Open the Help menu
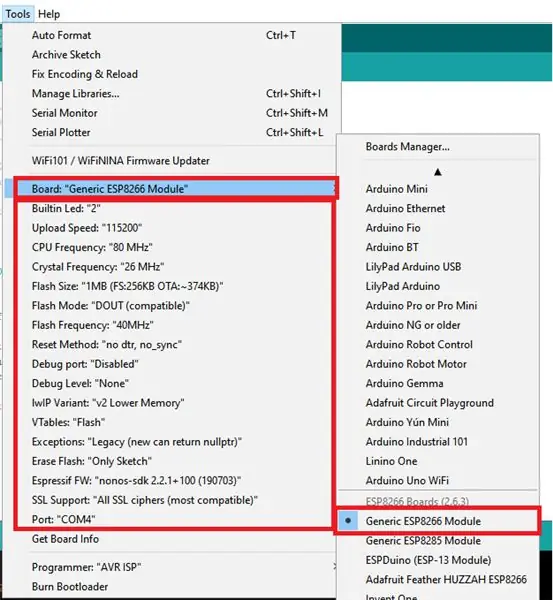The width and height of the screenshot is (553, 600). coord(49,14)
